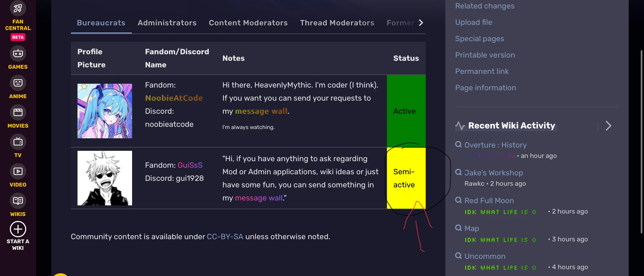Click NoobieAtCode's profile picture
The image size is (644, 276).
coord(105,111)
